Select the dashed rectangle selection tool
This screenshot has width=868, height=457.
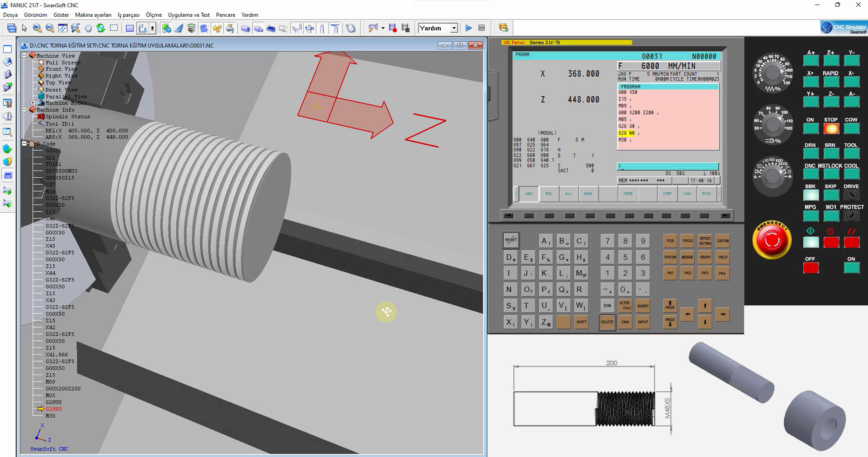pyautogui.click(x=114, y=28)
